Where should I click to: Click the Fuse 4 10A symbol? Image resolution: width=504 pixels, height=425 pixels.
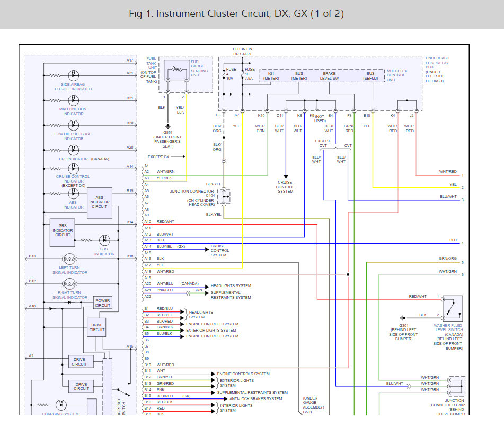tap(224, 75)
